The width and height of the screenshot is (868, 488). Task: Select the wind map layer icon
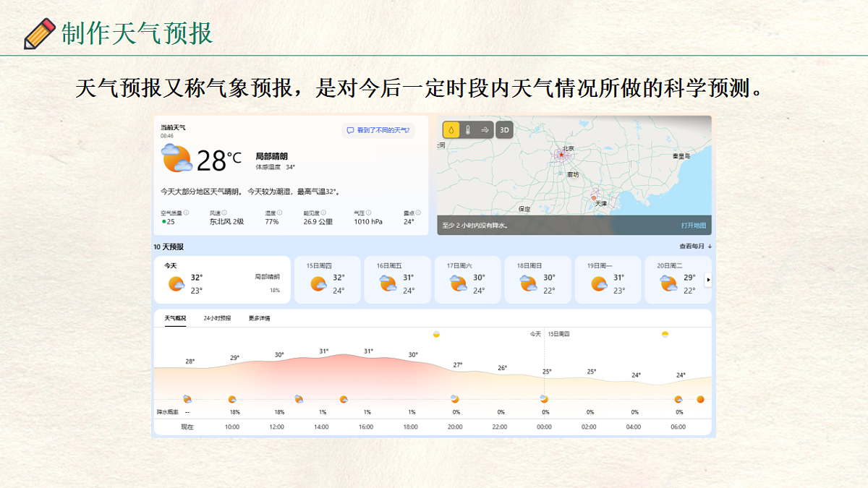click(485, 130)
